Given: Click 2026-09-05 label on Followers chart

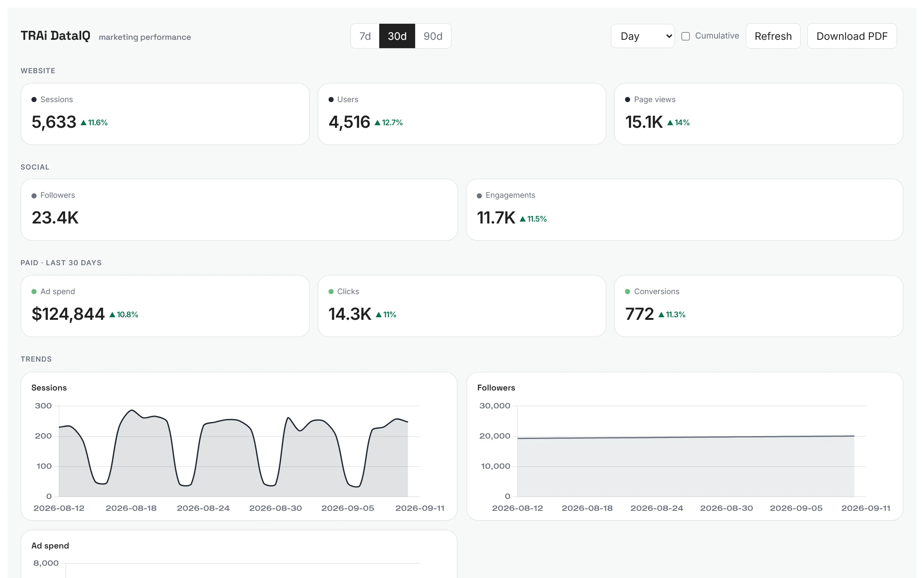Looking at the screenshot, I should click(796, 508).
